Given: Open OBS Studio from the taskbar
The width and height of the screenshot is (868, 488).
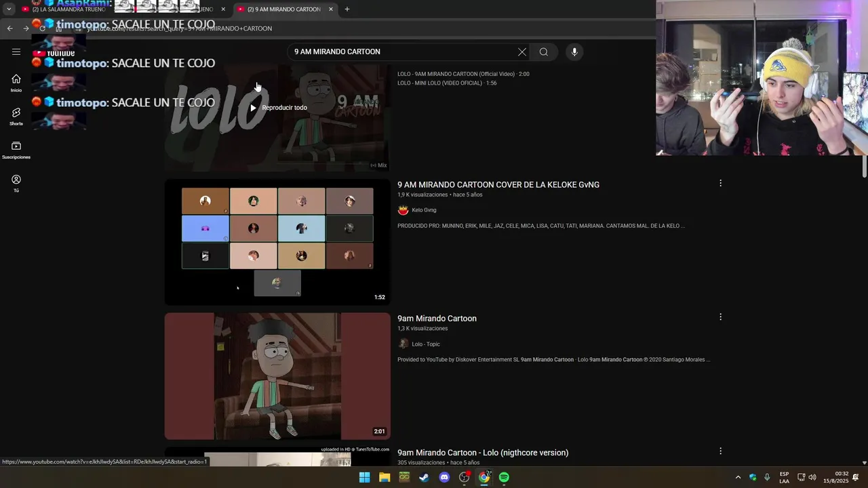Looking at the screenshot, I should (465, 477).
